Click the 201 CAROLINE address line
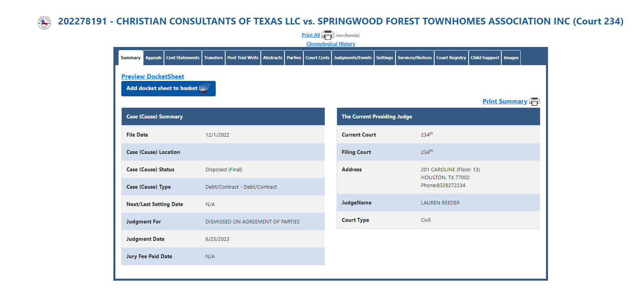 point(450,170)
